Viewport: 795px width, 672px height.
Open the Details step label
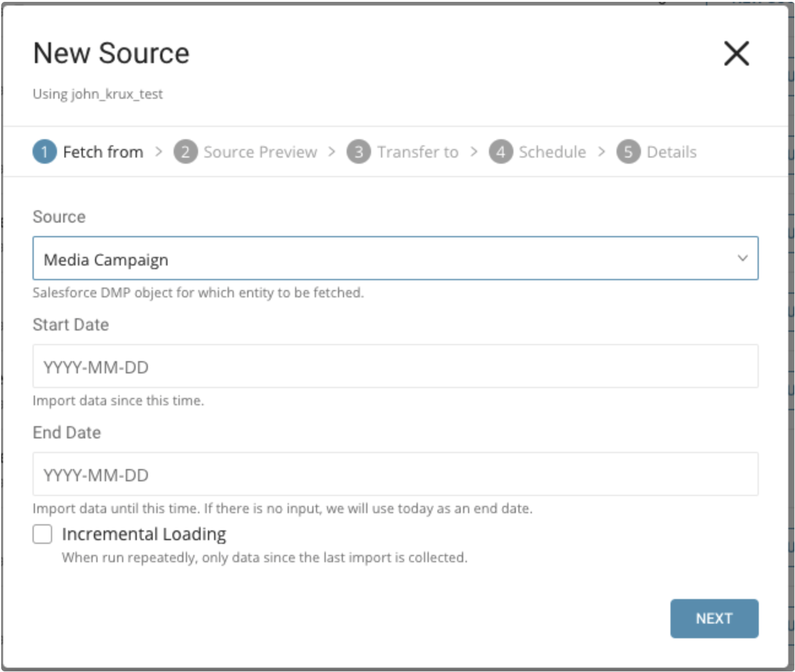coord(672,152)
